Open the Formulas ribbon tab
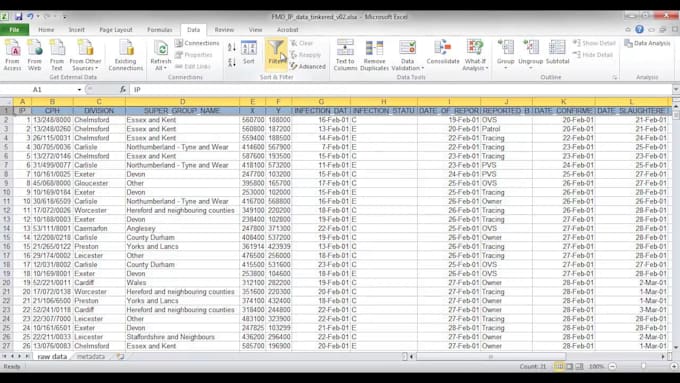The image size is (680, 383). (x=160, y=30)
